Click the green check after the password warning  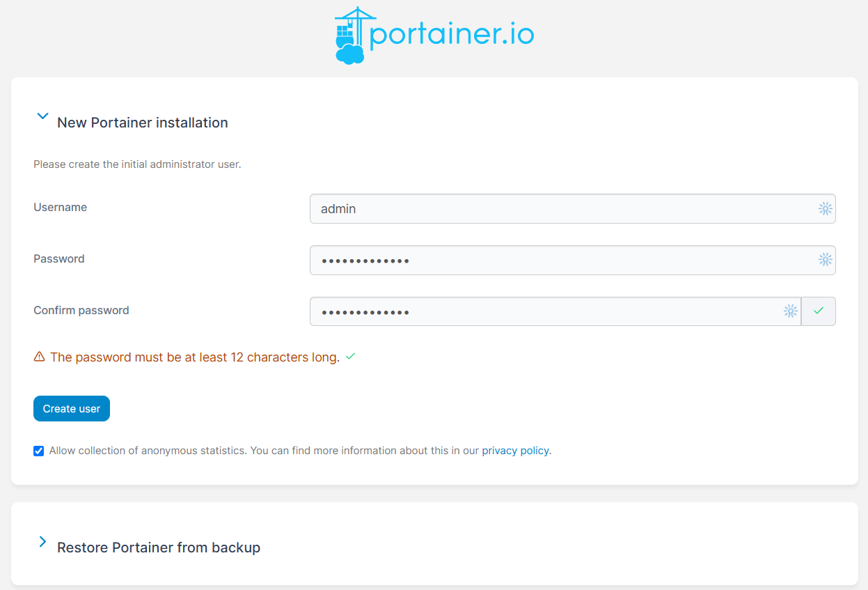click(x=350, y=356)
